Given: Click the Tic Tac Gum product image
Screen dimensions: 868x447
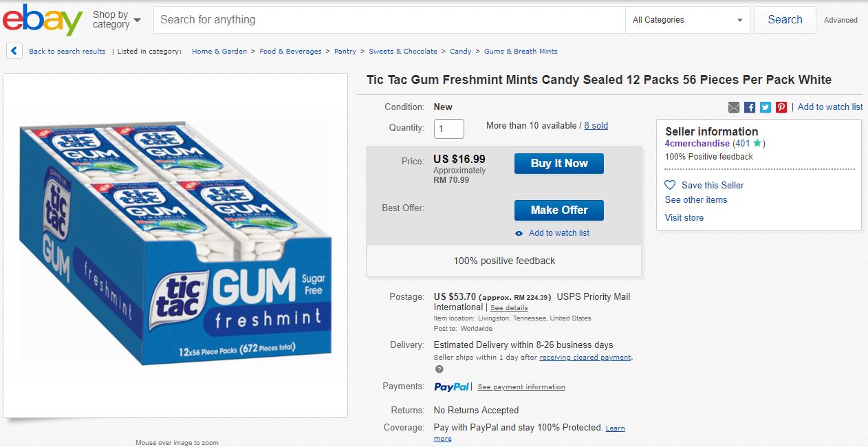Looking at the screenshot, I should pos(175,245).
